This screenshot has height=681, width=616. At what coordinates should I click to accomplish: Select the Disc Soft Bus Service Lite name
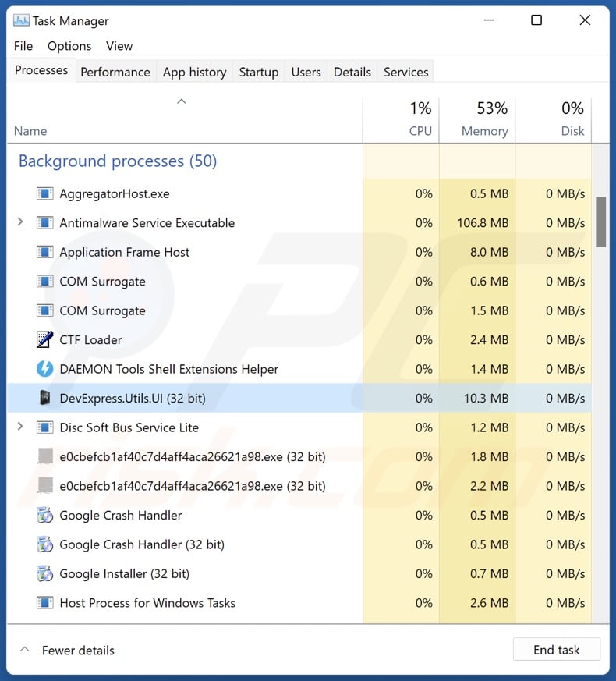pyautogui.click(x=129, y=427)
